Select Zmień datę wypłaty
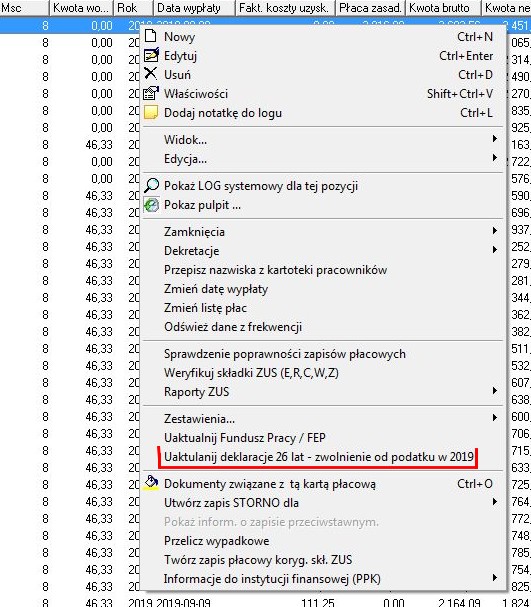Viewport: 531px width, 607px height. [216, 289]
